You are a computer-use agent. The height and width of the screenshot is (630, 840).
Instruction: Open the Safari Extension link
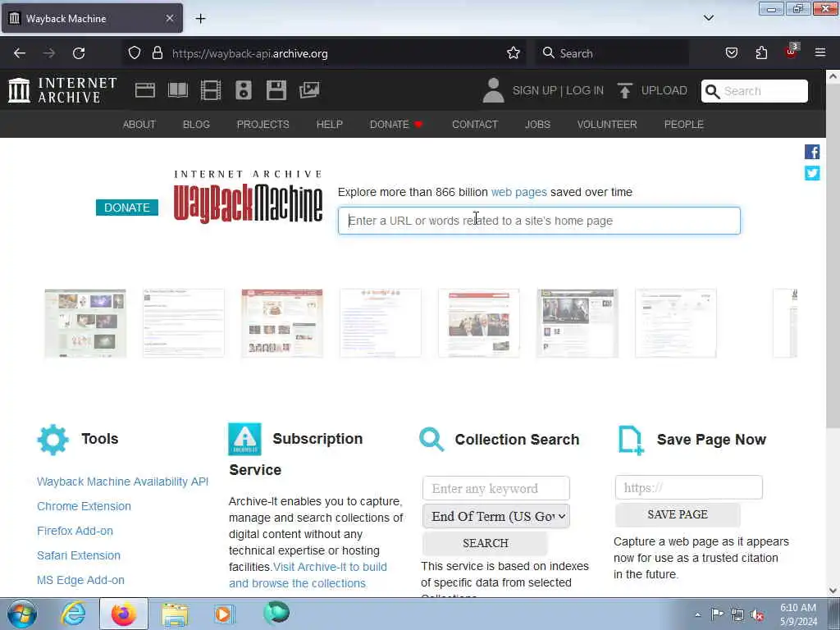79,555
